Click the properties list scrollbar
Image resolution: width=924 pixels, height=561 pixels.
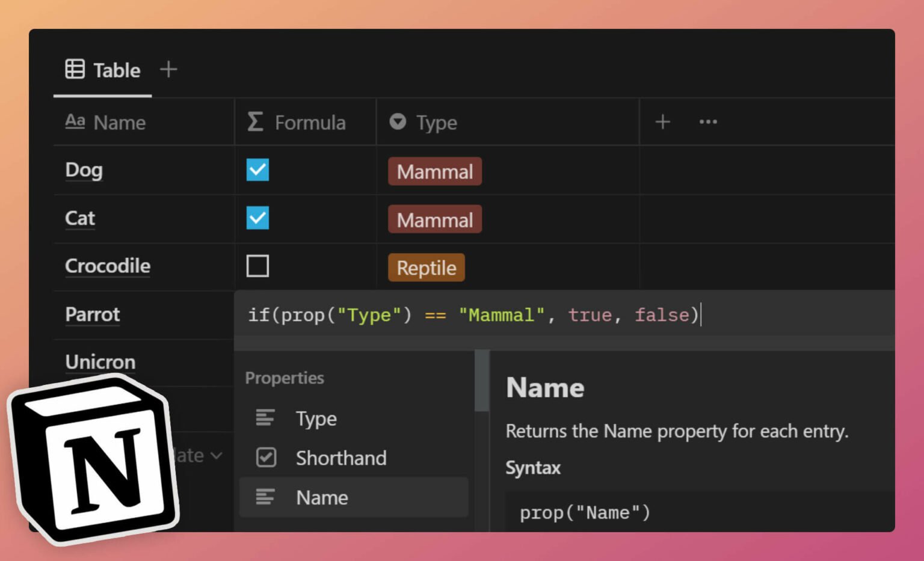coord(481,382)
